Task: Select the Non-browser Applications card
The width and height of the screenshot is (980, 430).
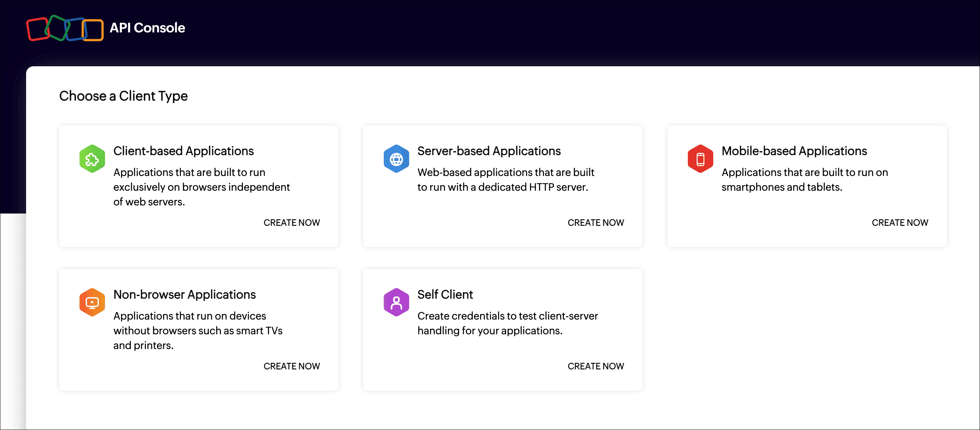Action: click(x=198, y=329)
